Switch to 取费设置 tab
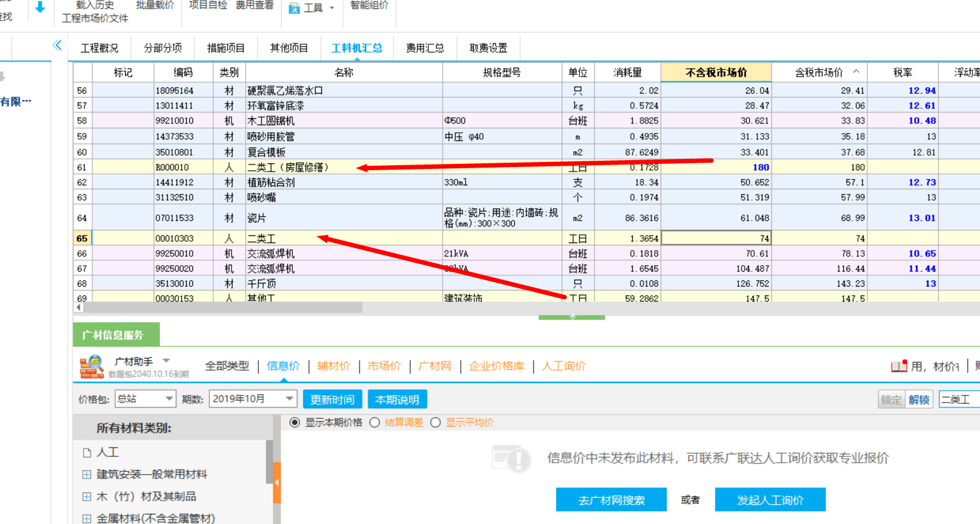The image size is (980, 524). pos(488,48)
